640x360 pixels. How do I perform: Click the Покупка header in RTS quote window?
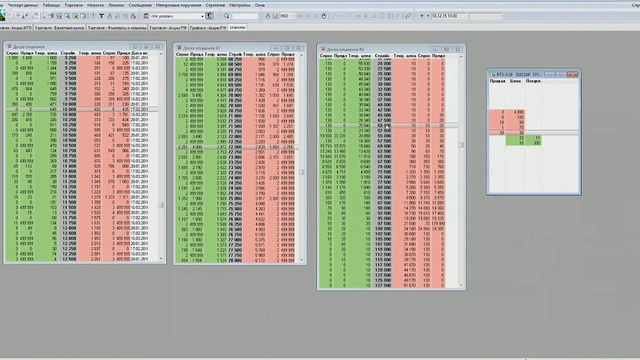tap(533, 81)
